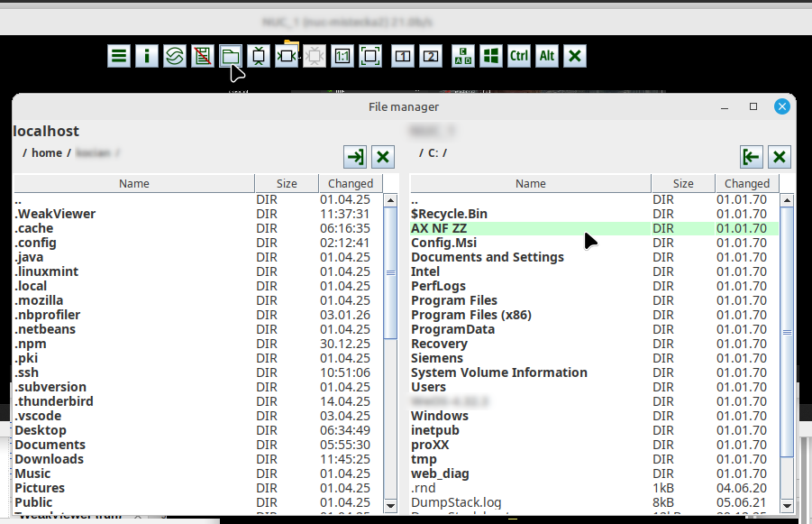The image size is (812, 524).
Task: Click C: in the remote path breadcrumb
Action: [433, 153]
